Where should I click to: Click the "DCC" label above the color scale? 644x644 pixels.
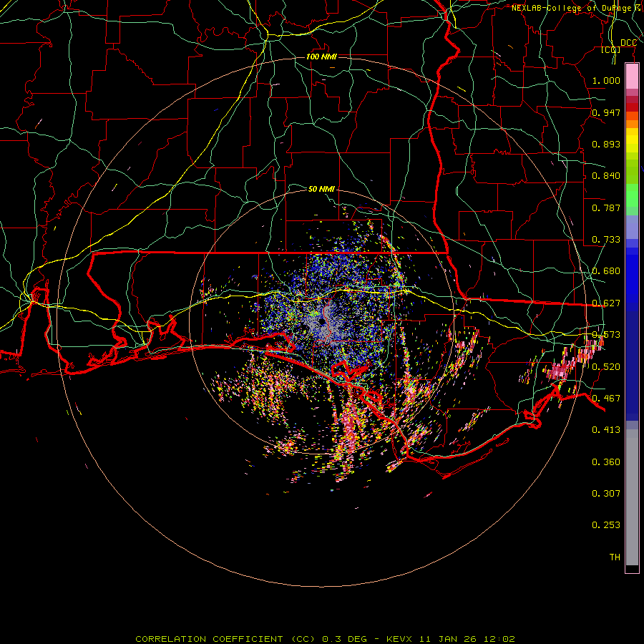pos(628,43)
